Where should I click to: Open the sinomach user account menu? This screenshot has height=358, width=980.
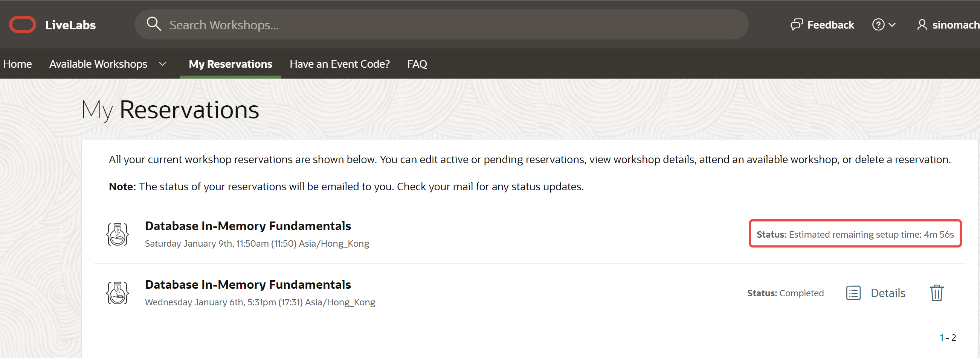[x=955, y=25]
